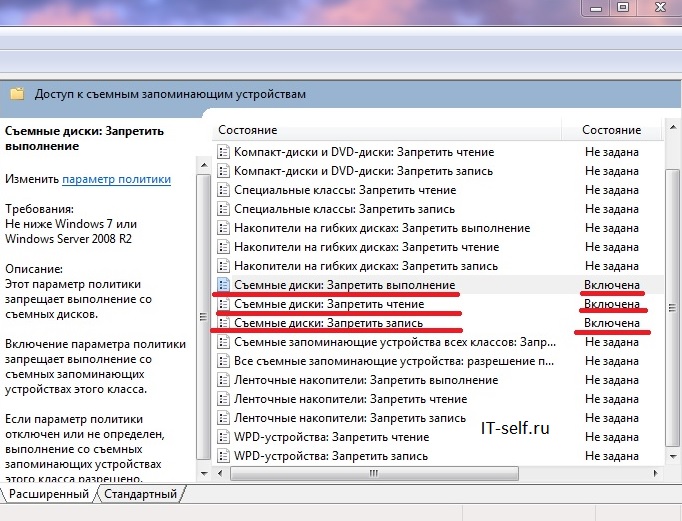Select Компакт-диски и DVD-диски: Запретить запись
The image size is (682, 521).
(x=363, y=171)
